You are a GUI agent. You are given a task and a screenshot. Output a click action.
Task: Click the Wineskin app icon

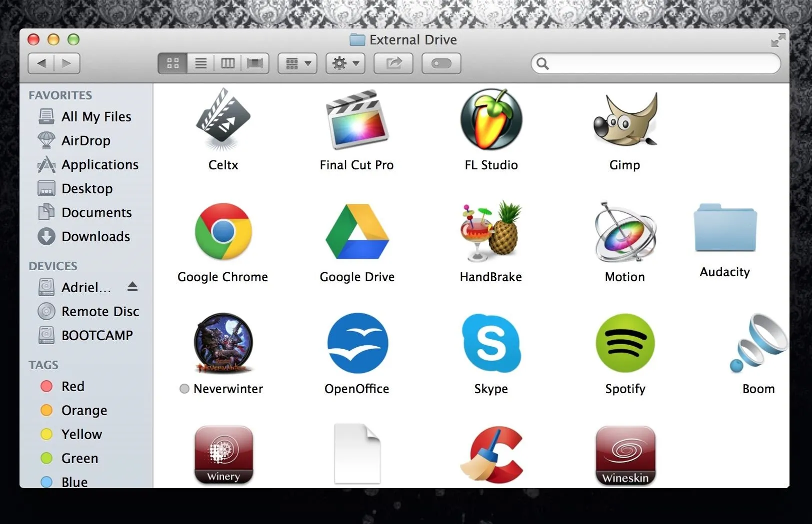pos(625,456)
